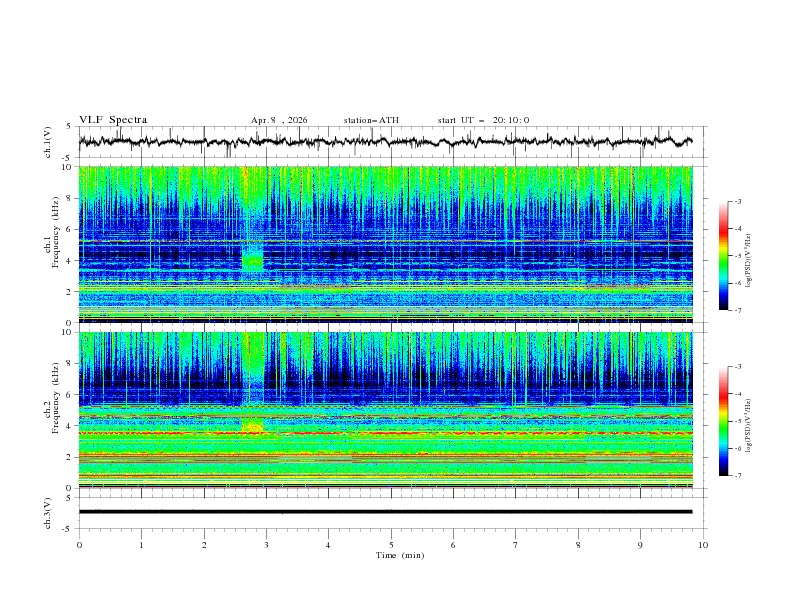Click the ch.1 green 4 kHz emission burst

pos(253,258)
